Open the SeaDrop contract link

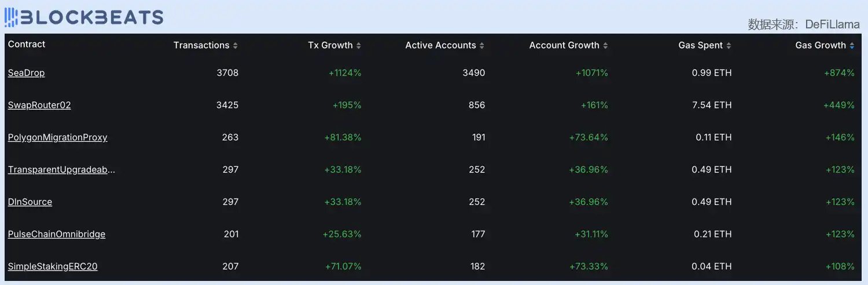pos(26,73)
